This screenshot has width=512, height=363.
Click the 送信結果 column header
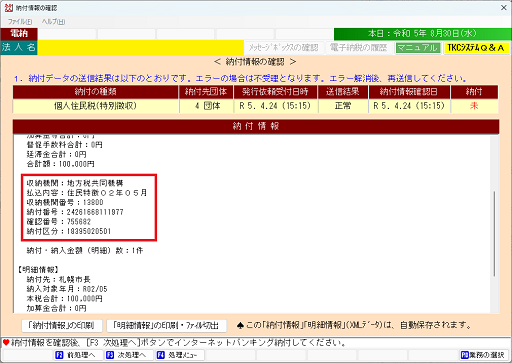coord(343,92)
